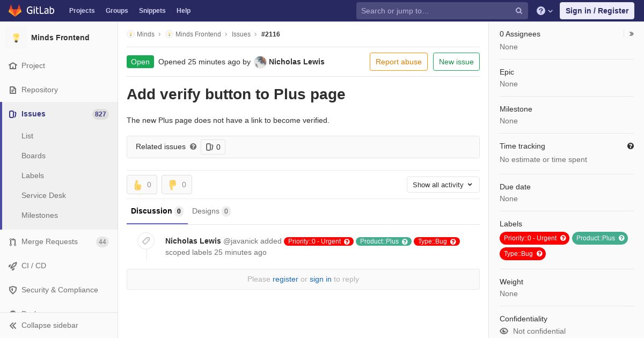644x338 pixels.
Task: Click the Time tracking help icon
Action: tap(631, 146)
